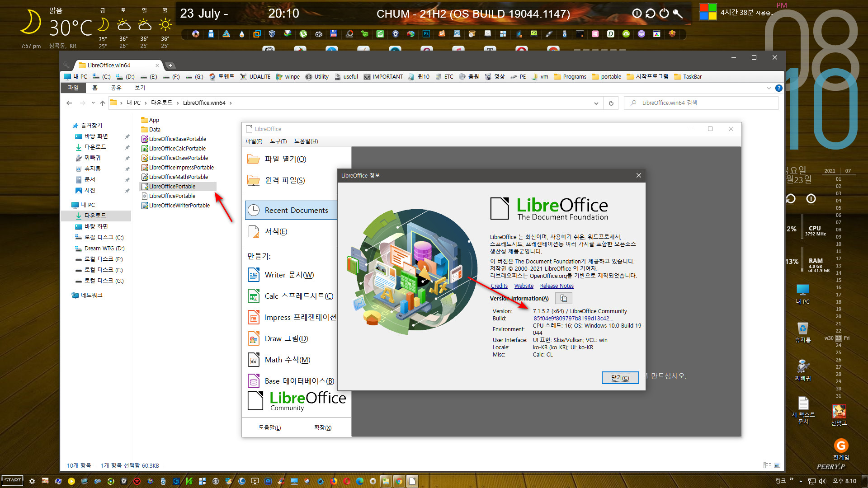
Task: Select LibreOfficeBasePortable file
Action: [174, 139]
